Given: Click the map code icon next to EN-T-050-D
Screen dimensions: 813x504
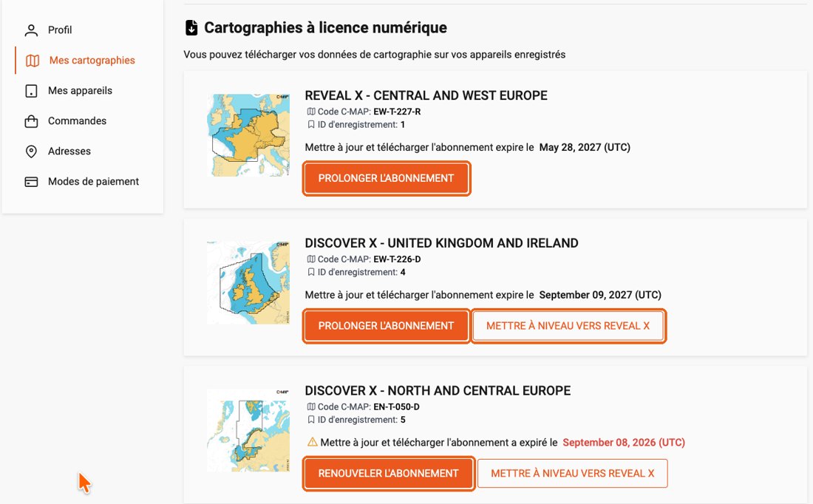Looking at the screenshot, I should point(311,407).
